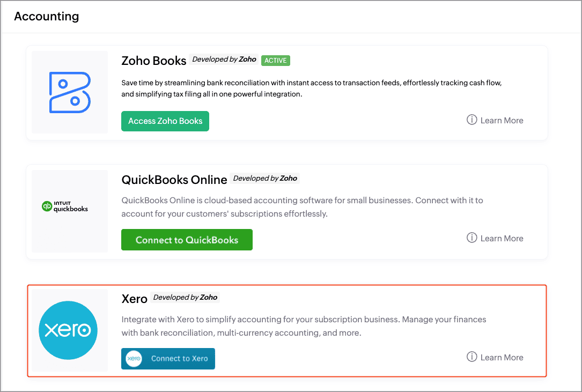
Task: Click the QuickBooks Online title
Action: [174, 180]
